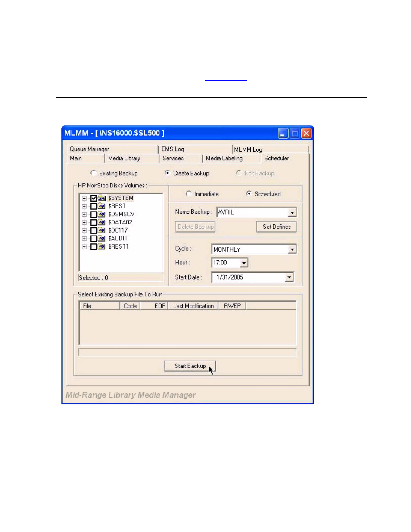Click the Set Defines button

click(x=277, y=227)
